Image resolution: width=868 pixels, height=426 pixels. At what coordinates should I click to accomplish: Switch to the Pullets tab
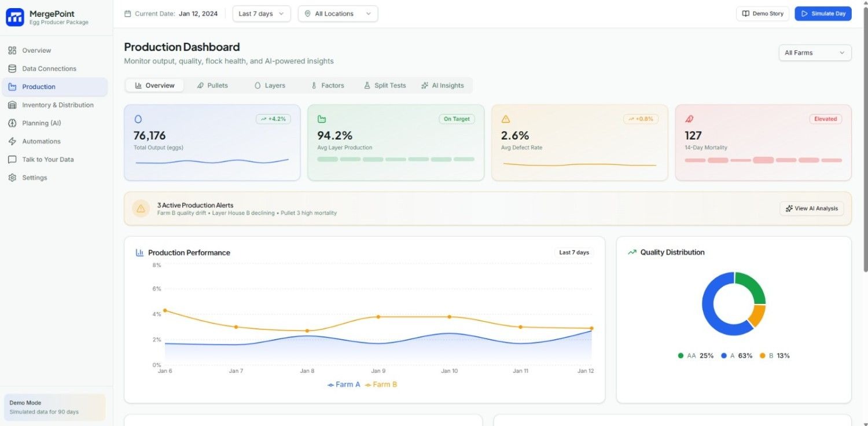(x=213, y=85)
